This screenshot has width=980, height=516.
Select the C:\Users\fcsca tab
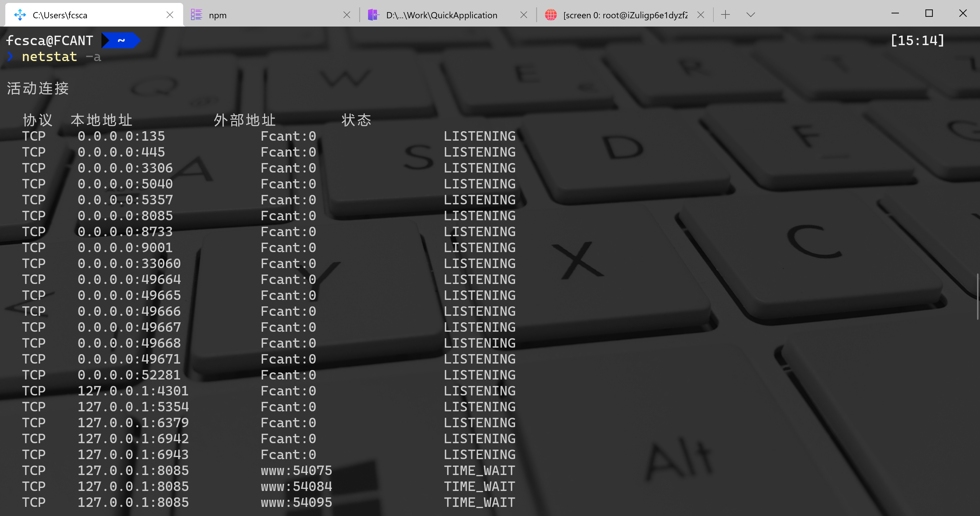click(x=94, y=15)
